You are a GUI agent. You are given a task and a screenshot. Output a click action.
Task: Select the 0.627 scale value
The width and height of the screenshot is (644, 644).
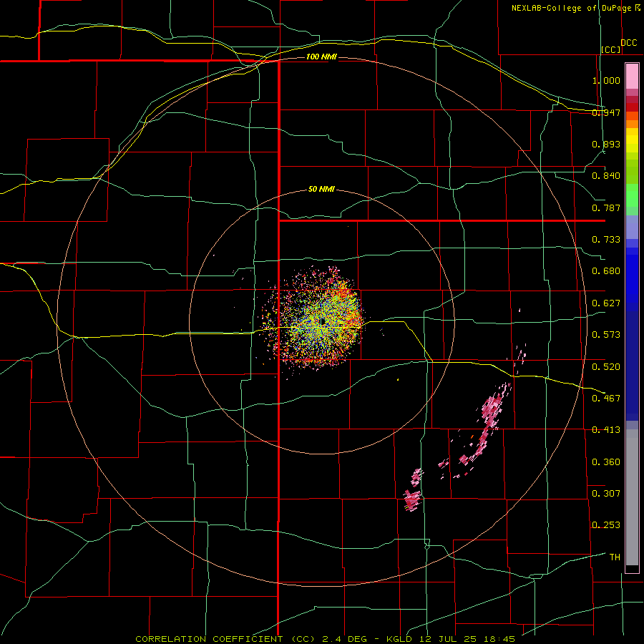606,303
